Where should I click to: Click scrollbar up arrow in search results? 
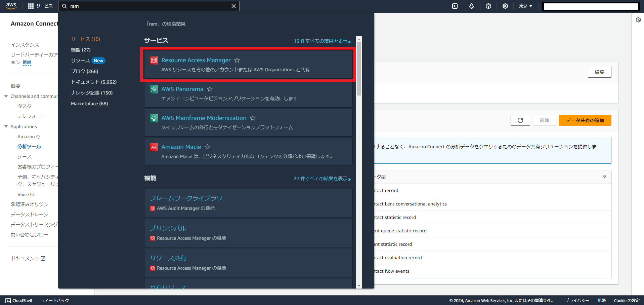pyautogui.click(x=359, y=39)
